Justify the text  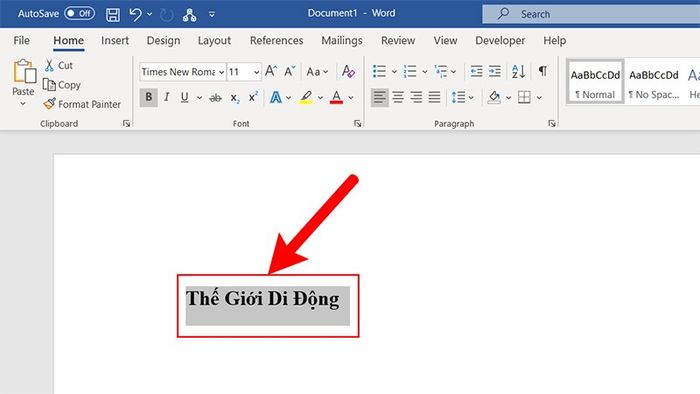(434, 97)
